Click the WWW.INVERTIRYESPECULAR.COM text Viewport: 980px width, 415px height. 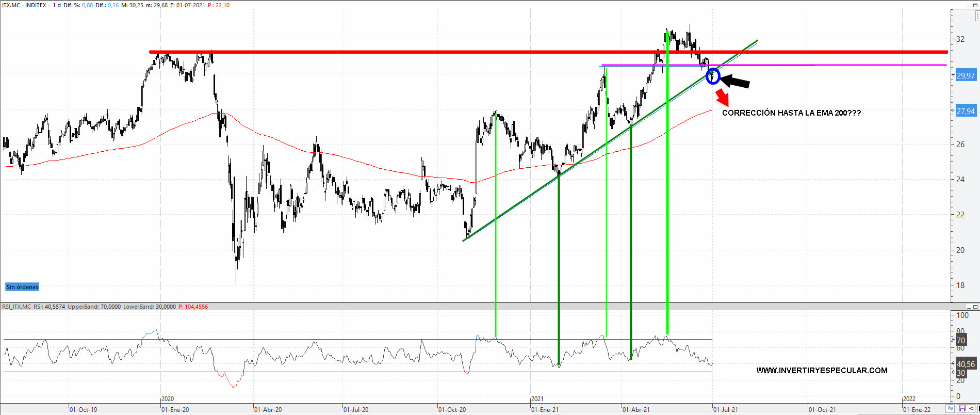(x=822, y=371)
